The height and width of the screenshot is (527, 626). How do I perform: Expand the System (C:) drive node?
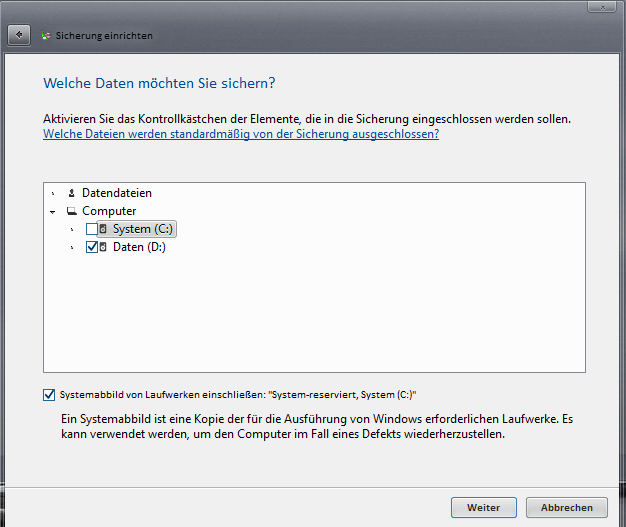pyautogui.click(x=72, y=230)
